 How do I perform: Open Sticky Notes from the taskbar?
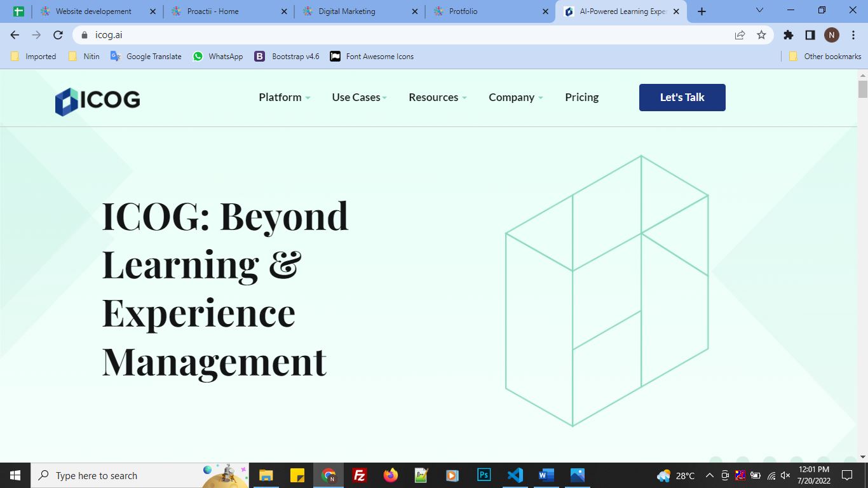point(297,475)
